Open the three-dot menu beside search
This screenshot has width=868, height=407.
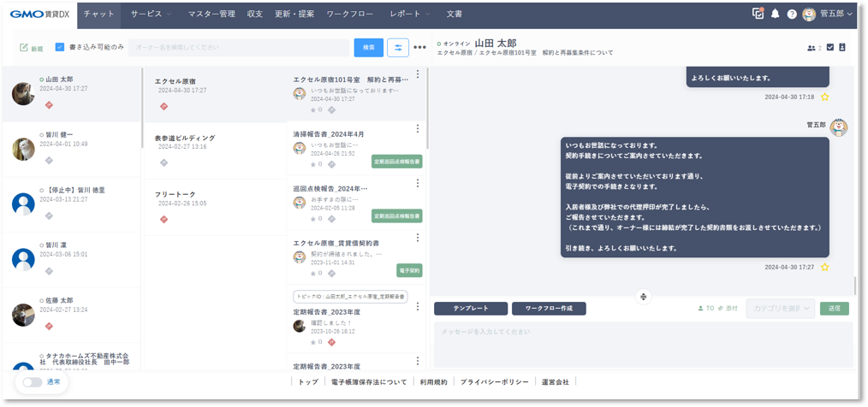click(x=419, y=48)
